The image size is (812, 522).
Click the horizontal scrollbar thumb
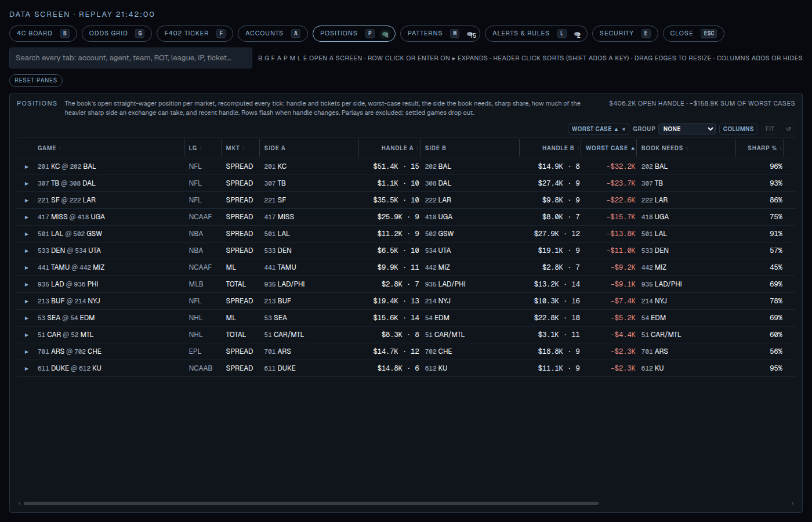(311, 503)
